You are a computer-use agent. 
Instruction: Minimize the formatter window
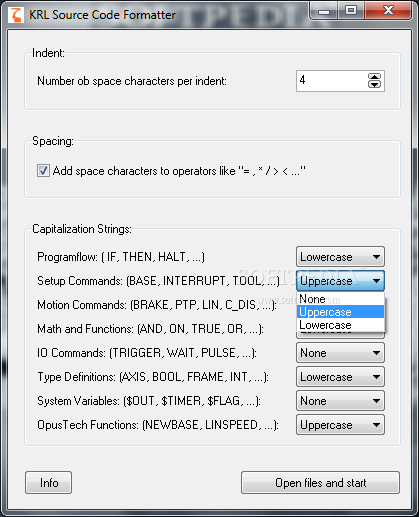[x=324, y=11]
